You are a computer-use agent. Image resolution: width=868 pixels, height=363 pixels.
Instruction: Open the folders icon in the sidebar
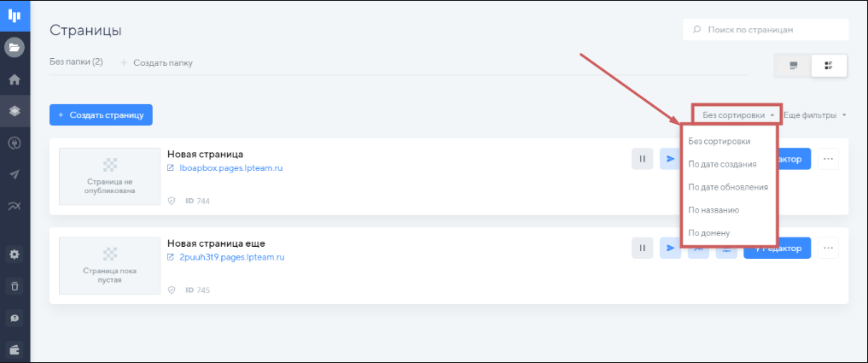[x=15, y=48]
